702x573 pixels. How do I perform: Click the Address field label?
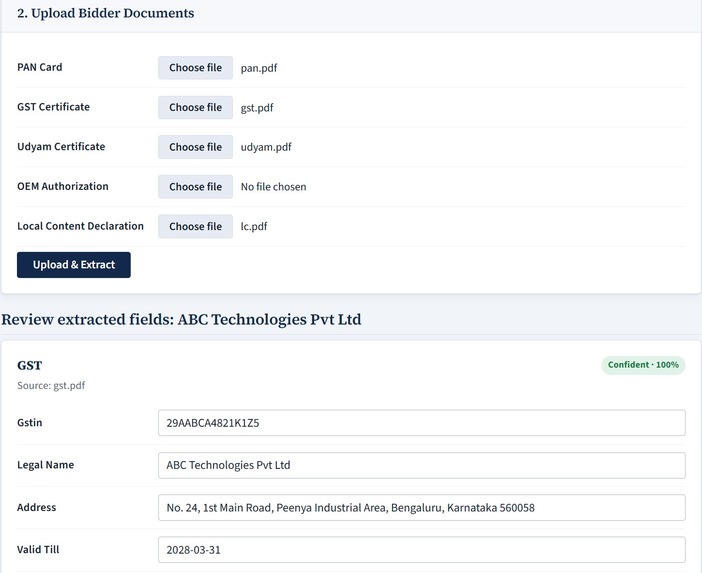pos(37,507)
